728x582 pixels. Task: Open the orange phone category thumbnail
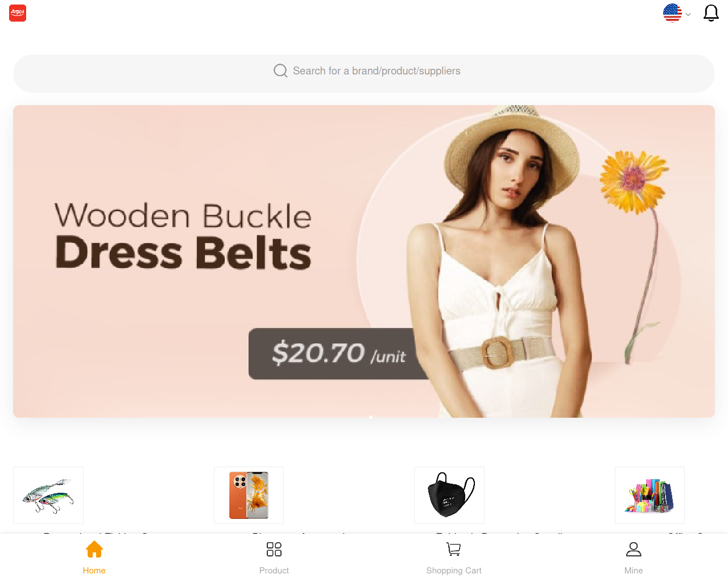pos(249,495)
